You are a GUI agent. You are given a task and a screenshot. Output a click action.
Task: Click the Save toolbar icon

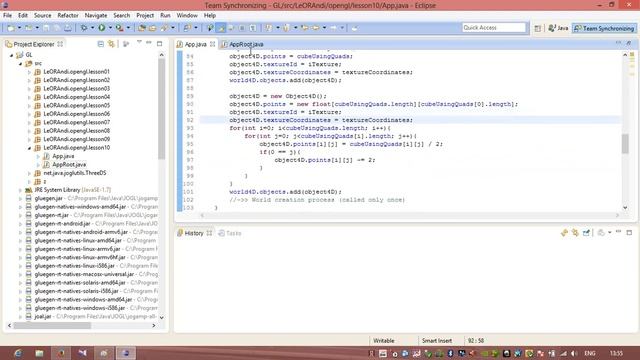pyautogui.click(x=46, y=28)
